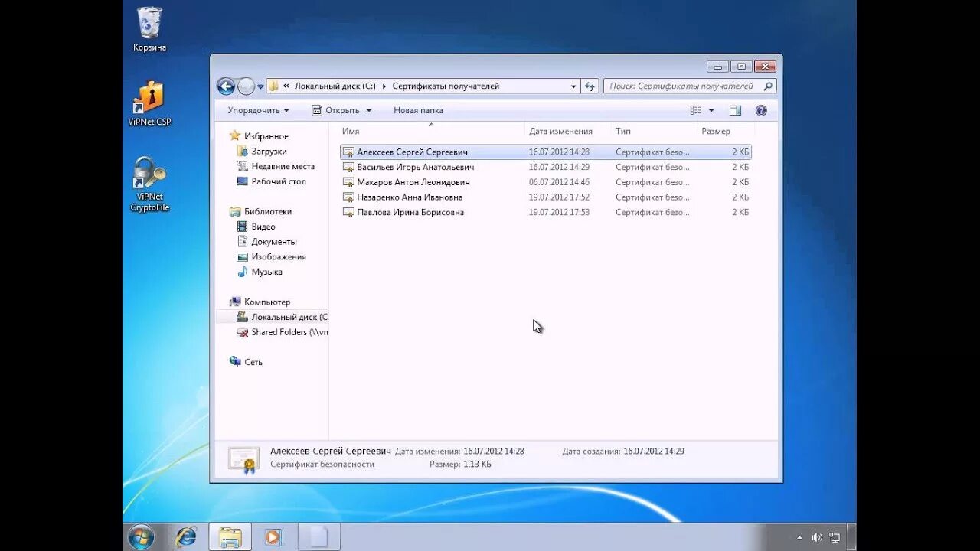980x551 pixels.
Task: Click the magnifier search icon
Action: (x=769, y=86)
